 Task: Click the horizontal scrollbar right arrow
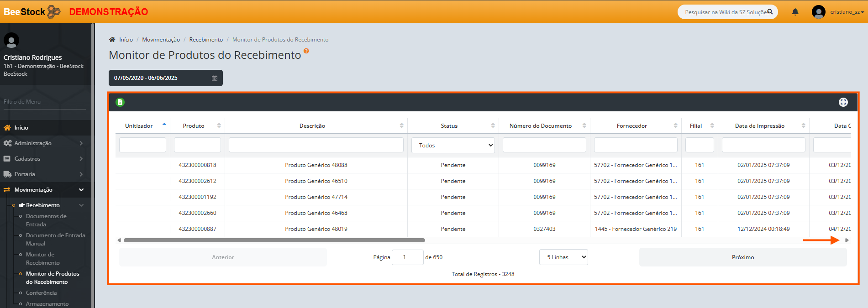[x=847, y=240]
